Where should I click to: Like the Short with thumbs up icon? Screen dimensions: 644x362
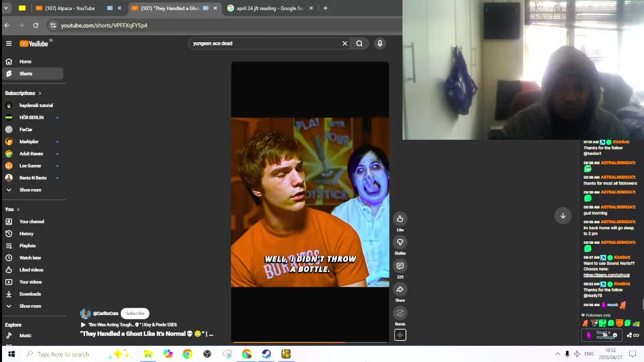[400, 219]
